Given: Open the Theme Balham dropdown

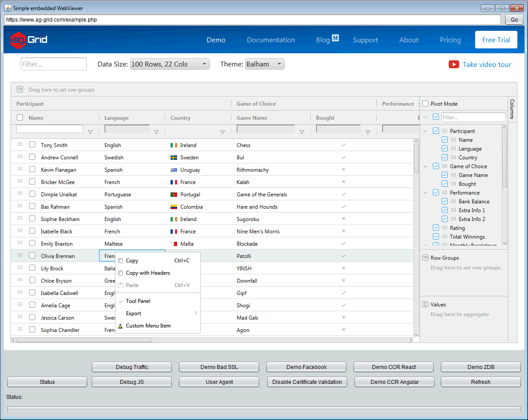Looking at the screenshot, I should tap(265, 64).
